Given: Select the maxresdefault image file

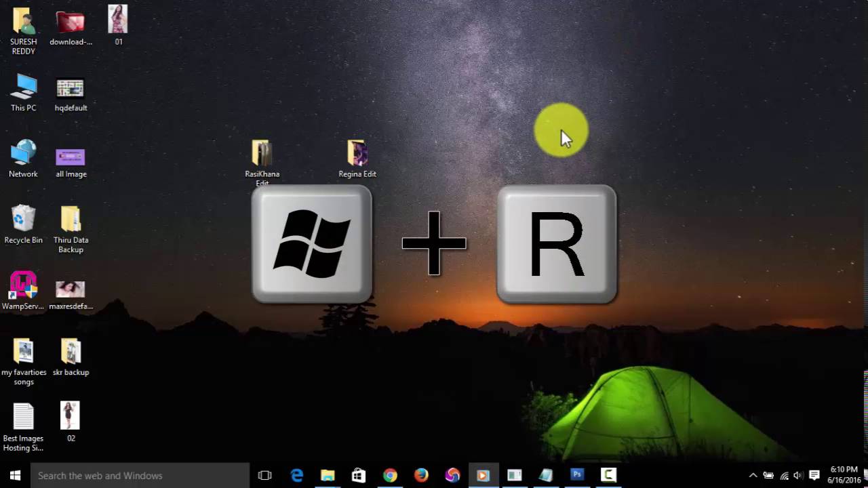Looking at the screenshot, I should (71, 296).
